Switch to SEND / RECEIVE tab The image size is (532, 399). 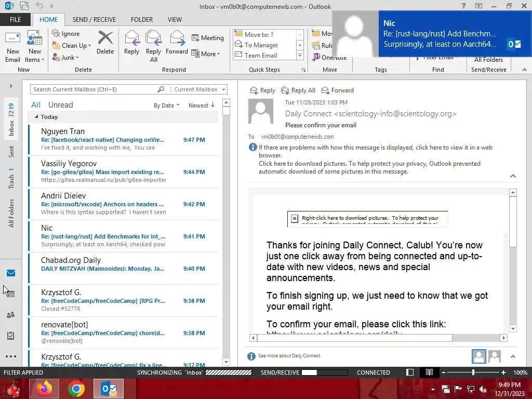tap(94, 19)
